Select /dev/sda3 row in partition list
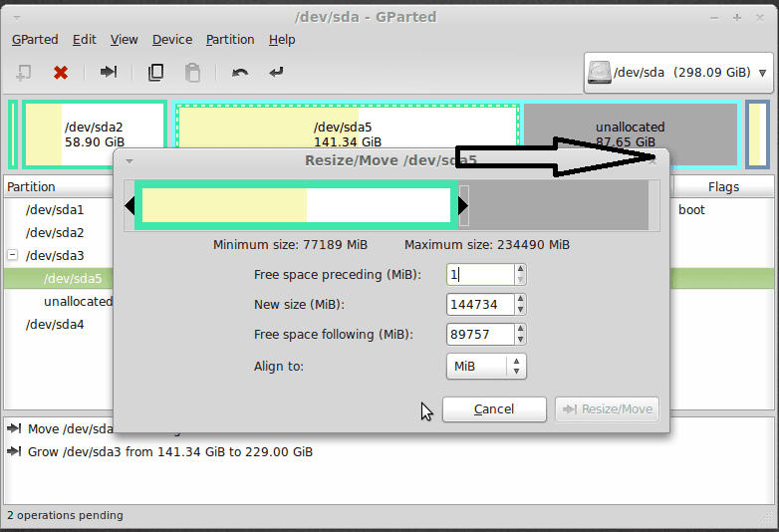 pos(55,256)
